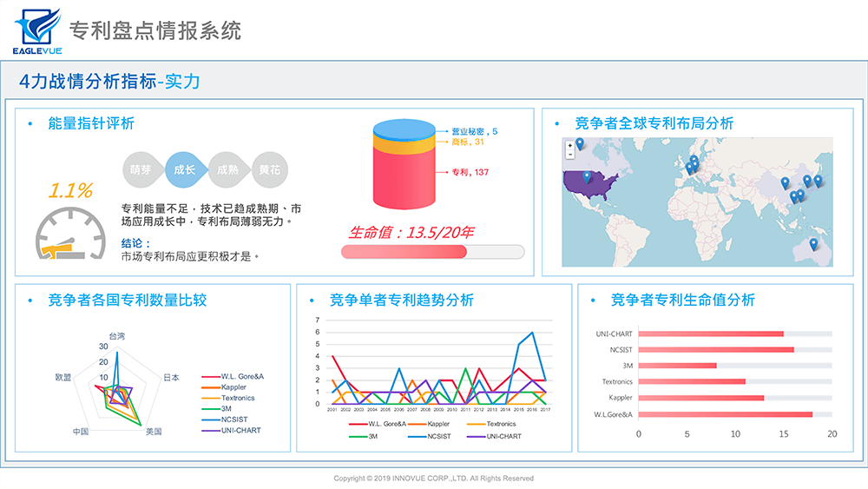
Task: Select the 黄花 stage bubble
Action: pyautogui.click(x=270, y=170)
